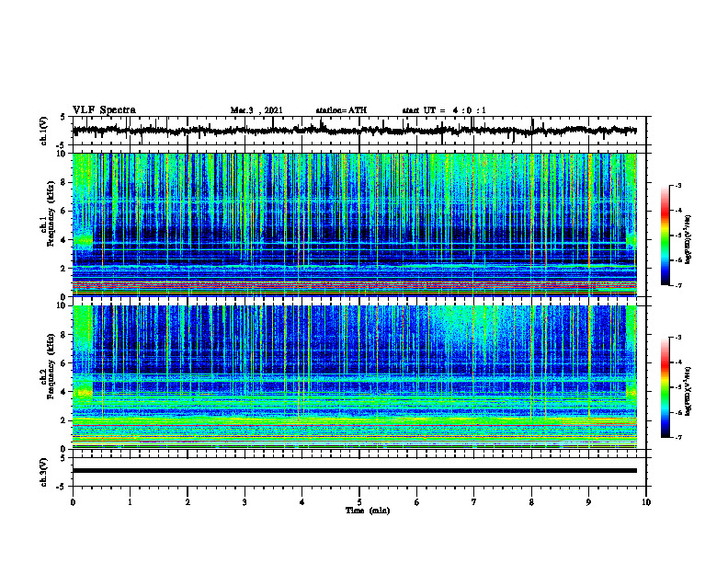Click the start UT time label
The height and width of the screenshot is (563, 728).
(x=444, y=110)
